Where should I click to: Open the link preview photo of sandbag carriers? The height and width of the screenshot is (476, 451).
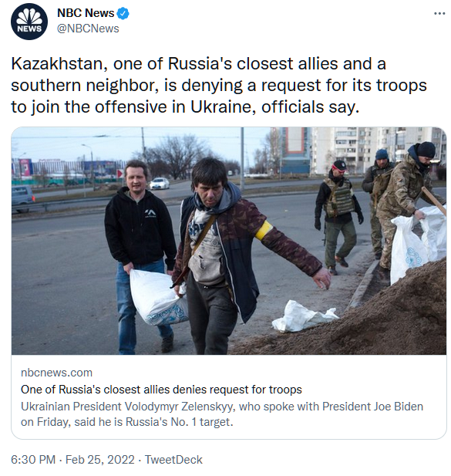point(229,241)
